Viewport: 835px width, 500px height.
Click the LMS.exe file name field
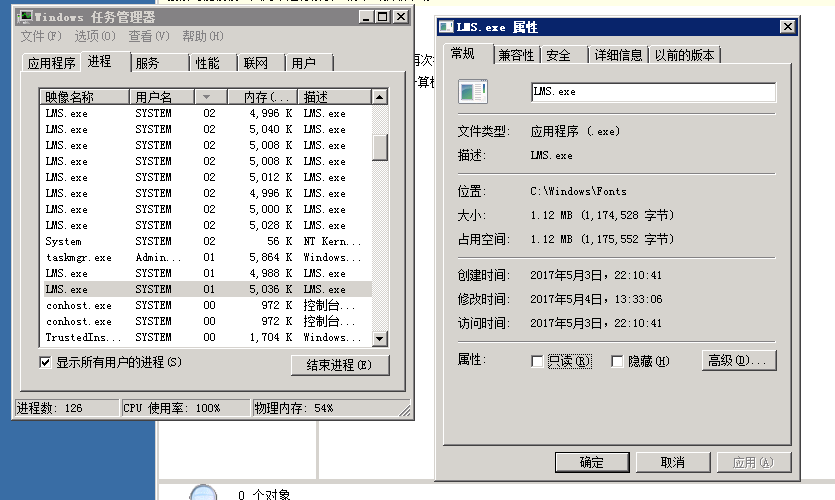tap(653, 92)
